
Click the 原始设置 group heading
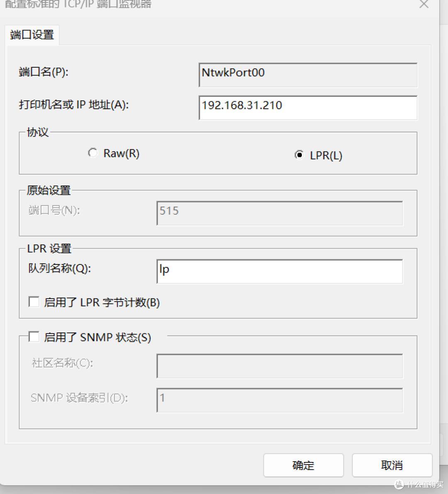pos(49,191)
